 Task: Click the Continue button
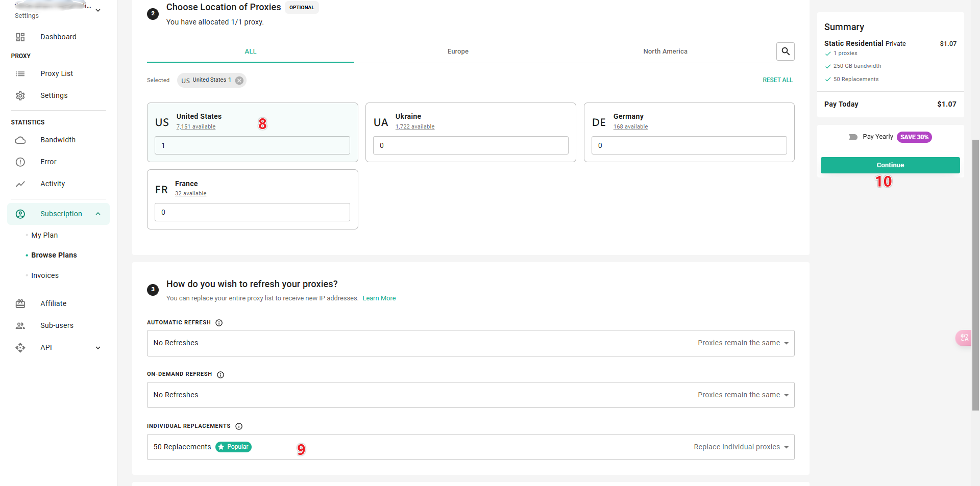pos(890,165)
